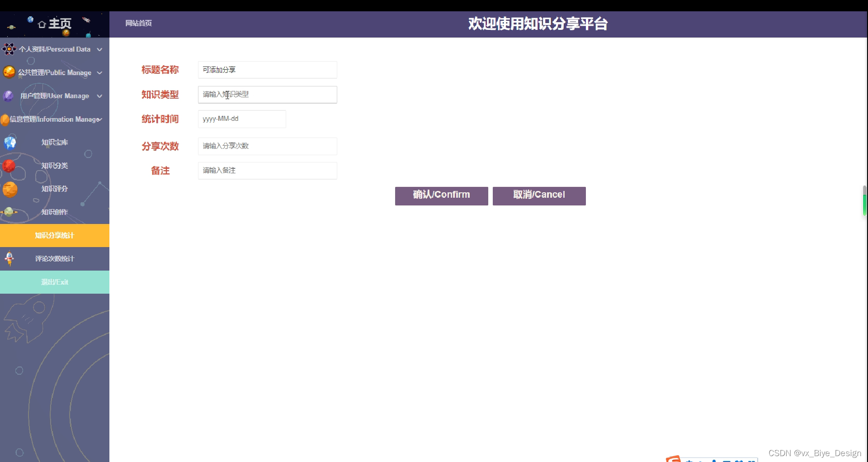Open 评论次数统计 in the sidebar
Screen dimensions: 868x462
[55, 259]
